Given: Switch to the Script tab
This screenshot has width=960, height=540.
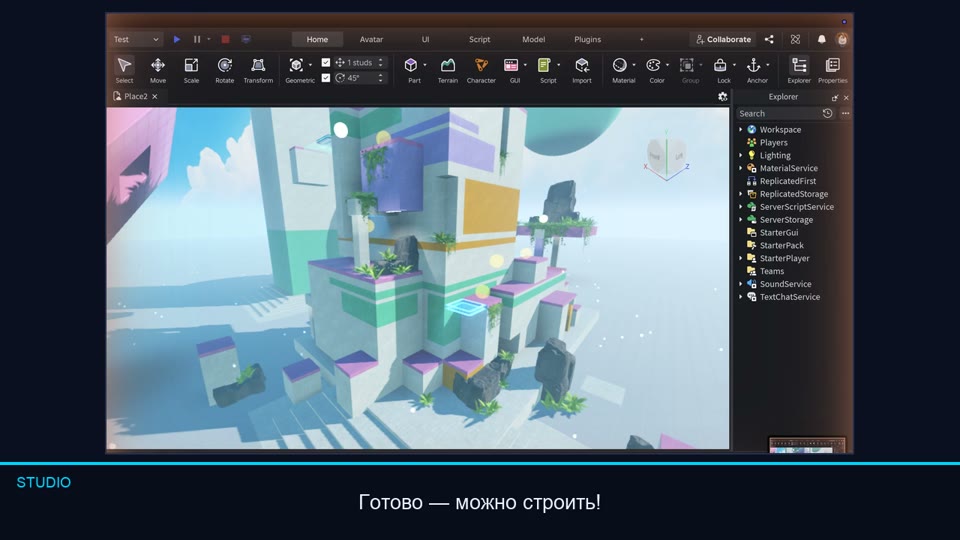Looking at the screenshot, I should 479,39.
